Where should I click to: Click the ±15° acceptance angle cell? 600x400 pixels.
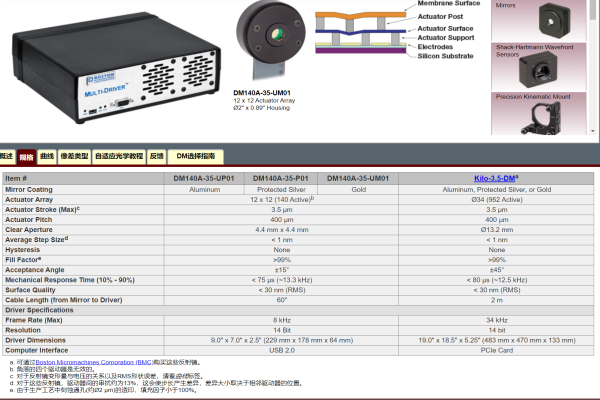281,270
